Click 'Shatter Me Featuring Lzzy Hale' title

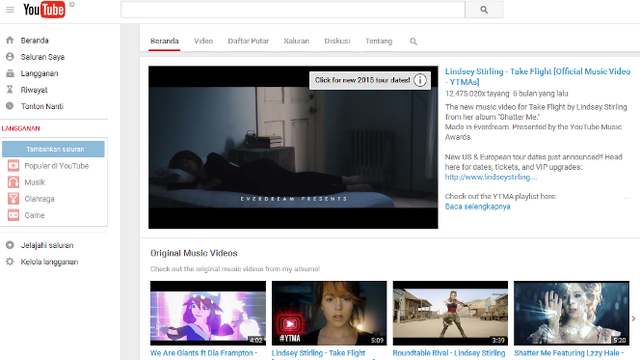click(x=569, y=353)
